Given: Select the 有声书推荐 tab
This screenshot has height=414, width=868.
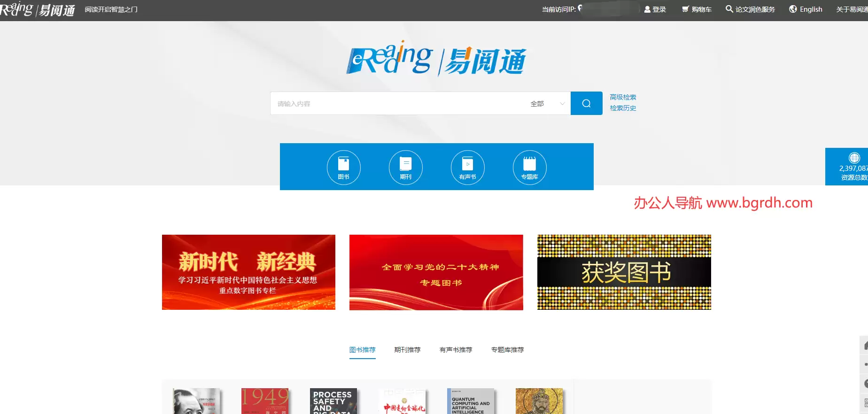Looking at the screenshot, I should pos(456,350).
